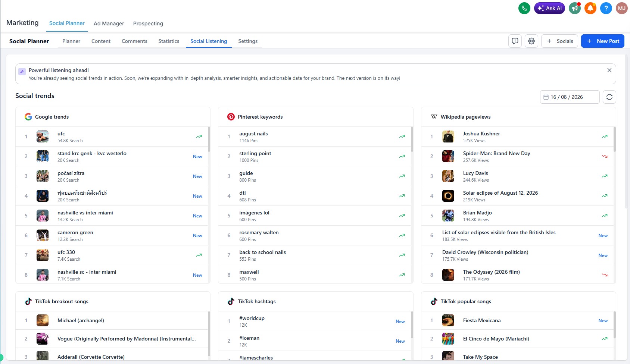
Task: Click the TikTok breakout songs logo
Action: coord(28,301)
